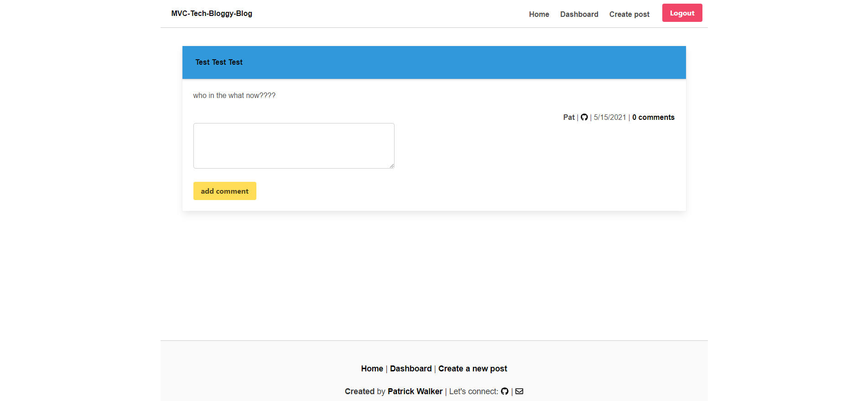Screen dimensions: 868x401
Task: Open Home in the top navigation
Action: (539, 14)
